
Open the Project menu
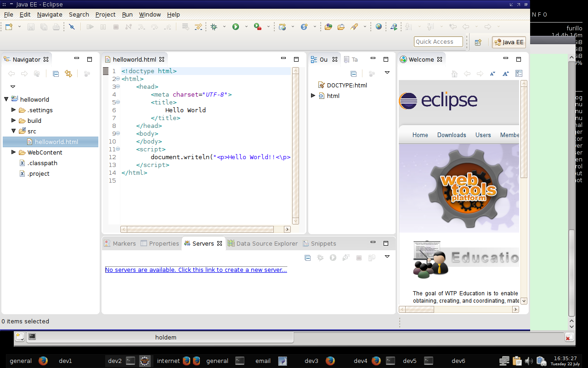click(x=105, y=14)
